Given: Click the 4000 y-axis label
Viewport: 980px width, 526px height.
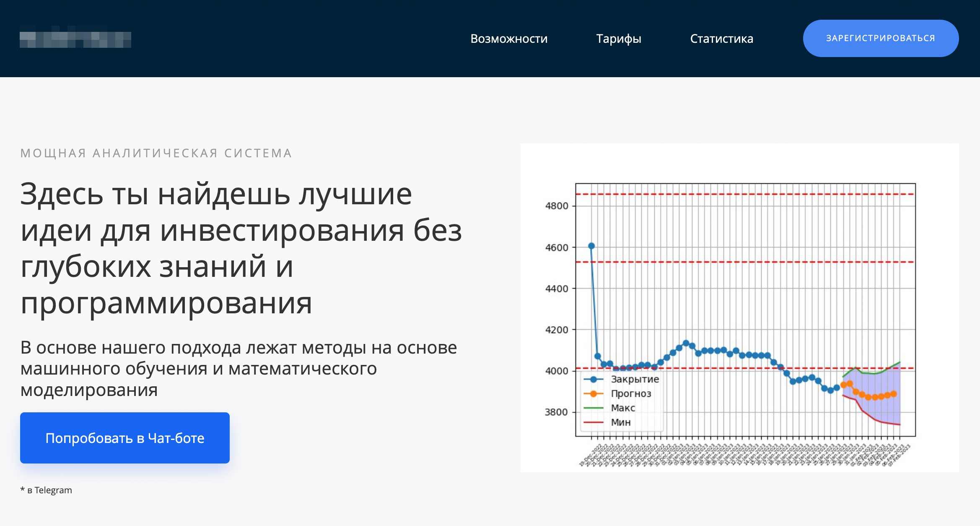Looking at the screenshot, I should pyautogui.click(x=557, y=371).
